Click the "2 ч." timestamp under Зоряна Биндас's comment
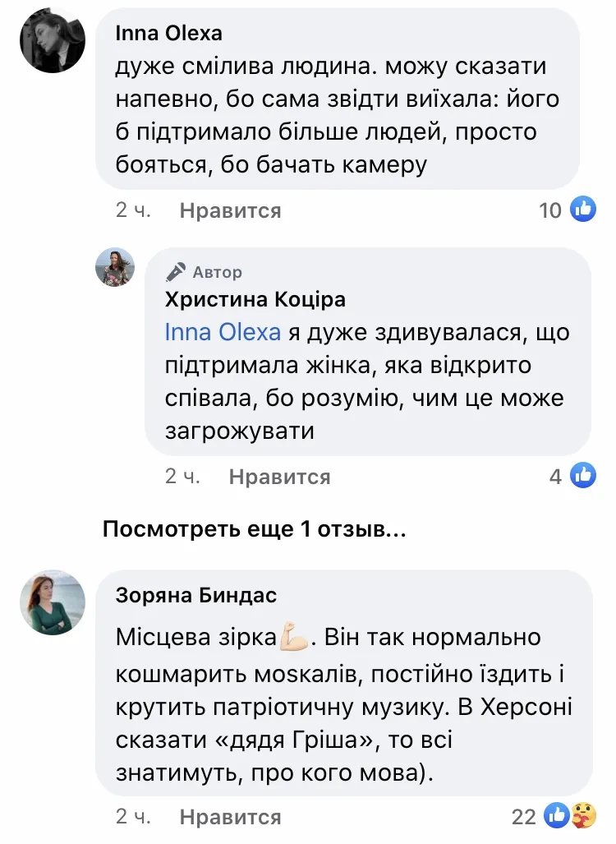Image resolution: width=616 pixels, height=844 pixels. (134, 816)
